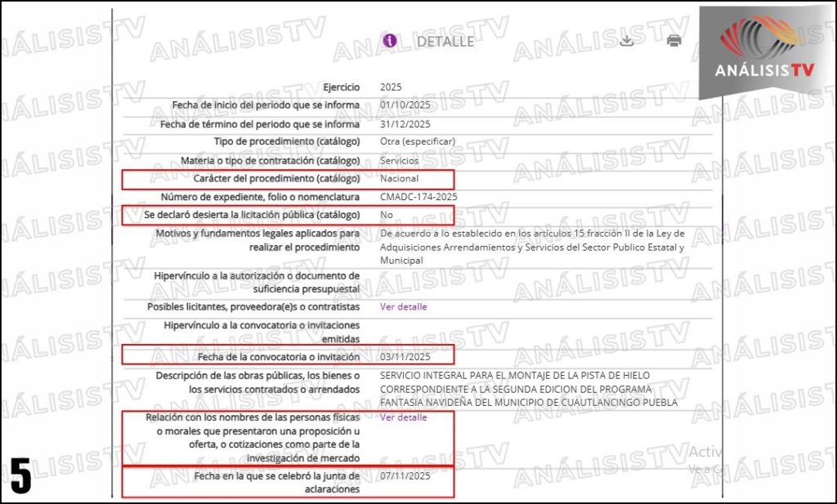Click the Ejercicio value 2025
The width and height of the screenshot is (837, 504).
coord(391,87)
